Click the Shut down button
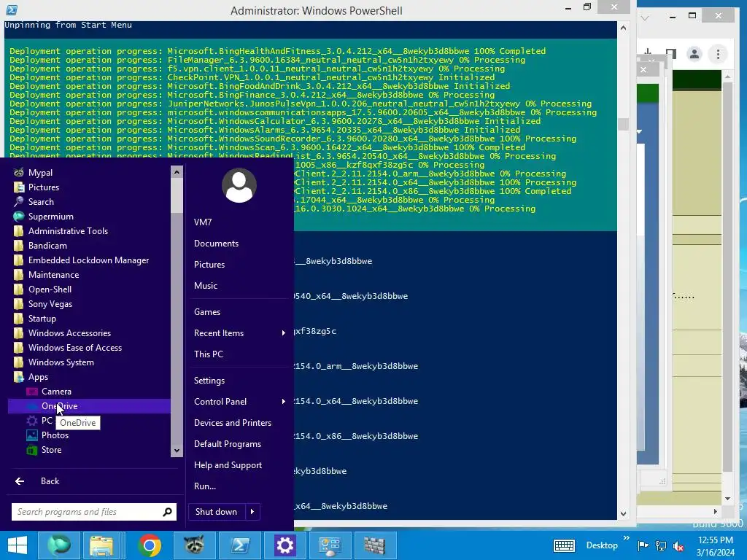The height and width of the screenshot is (560, 747). click(217, 512)
